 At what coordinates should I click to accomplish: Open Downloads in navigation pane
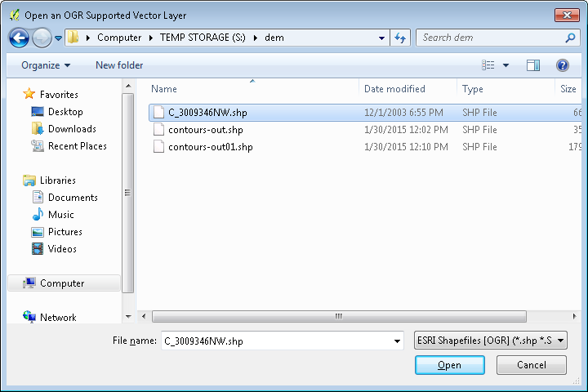coord(72,129)
